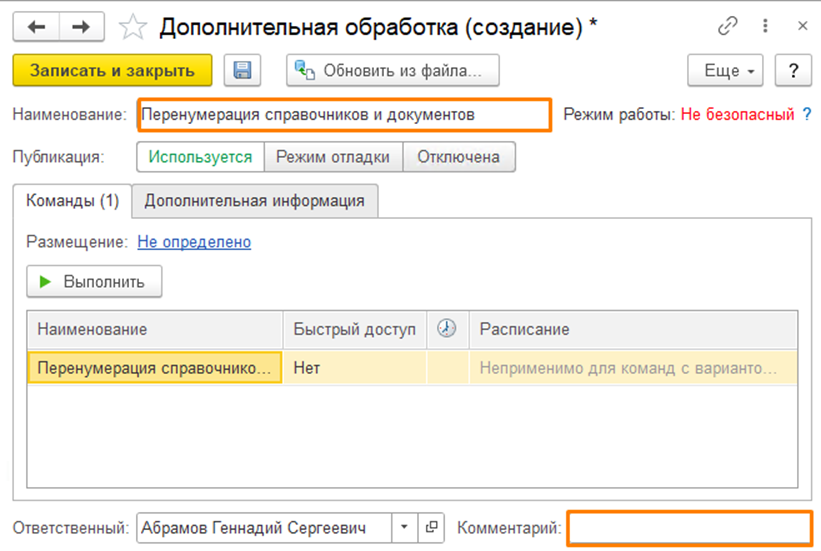Click the Не определено placement link
821x551 pixels.
(194, 241)
